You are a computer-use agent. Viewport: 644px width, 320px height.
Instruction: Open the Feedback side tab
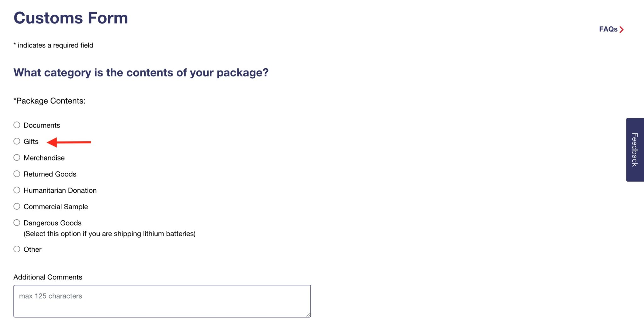tap(635, 150)
